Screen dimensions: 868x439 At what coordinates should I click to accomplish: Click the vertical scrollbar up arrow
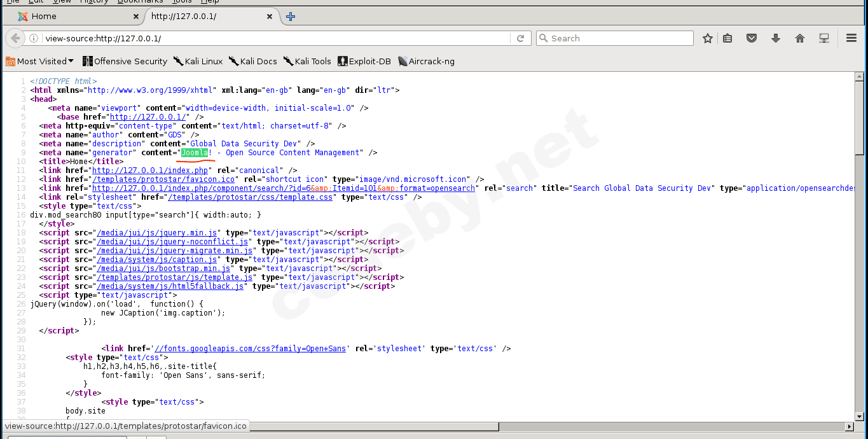pos(860,78)
